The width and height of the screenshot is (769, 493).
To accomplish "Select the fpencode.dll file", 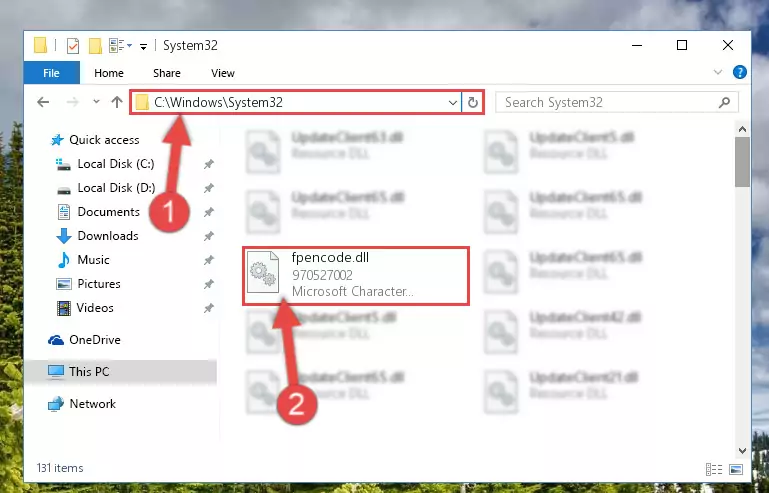I will (x=356, y=276).
